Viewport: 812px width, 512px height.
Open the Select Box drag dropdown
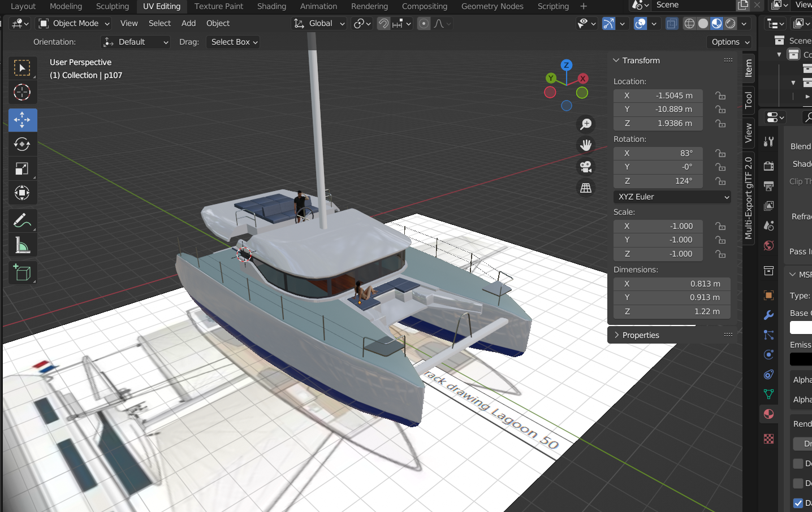(233, 42)
